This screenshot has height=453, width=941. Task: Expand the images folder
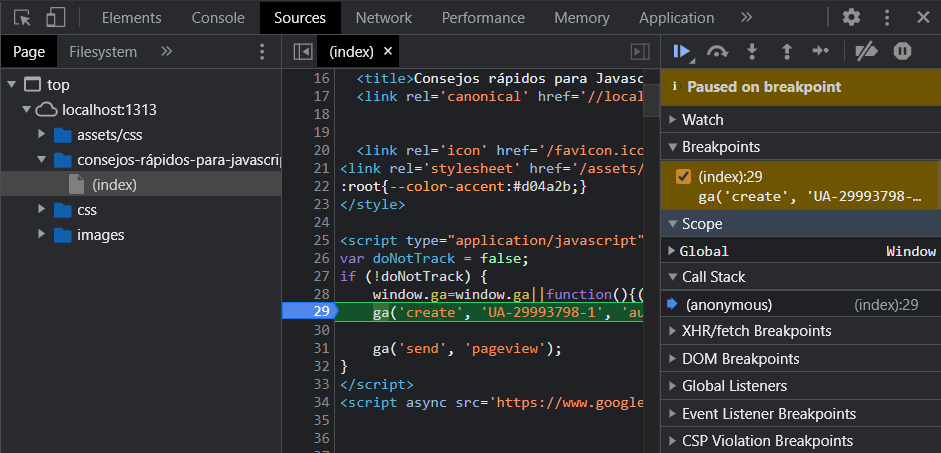click(x=41, y=234)
